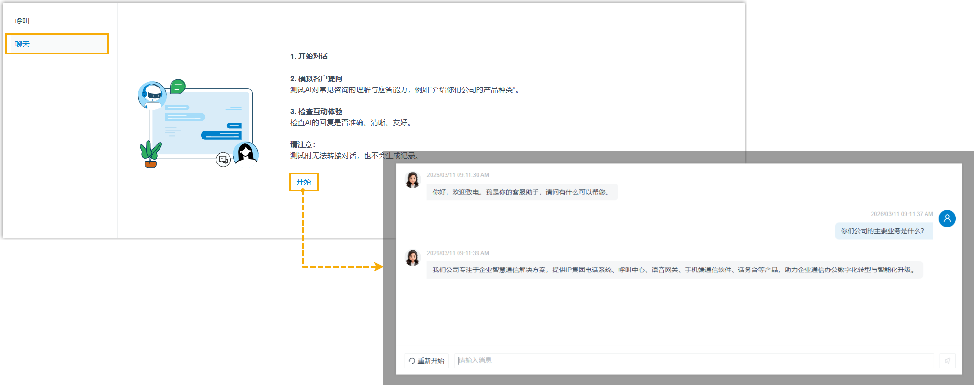Select the 聊天 menu item
The height and width of the screenshot is (390, 980).
[22, 44]
